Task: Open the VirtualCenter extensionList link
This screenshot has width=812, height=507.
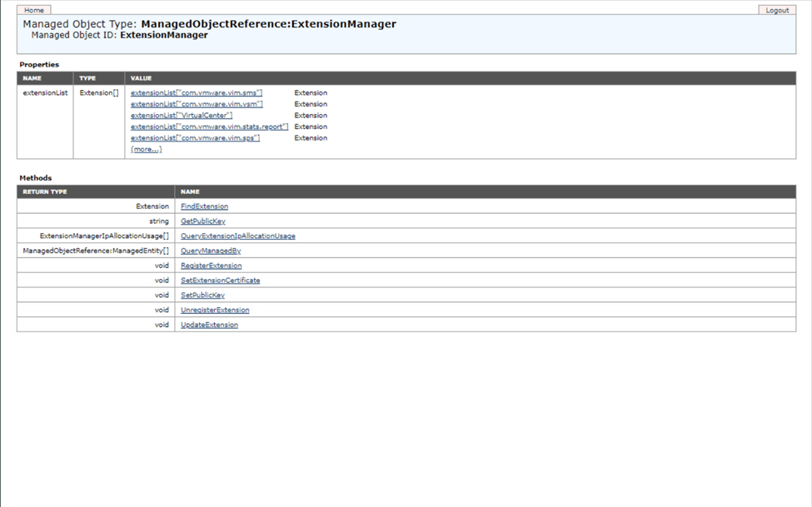Action: (182, 116)
